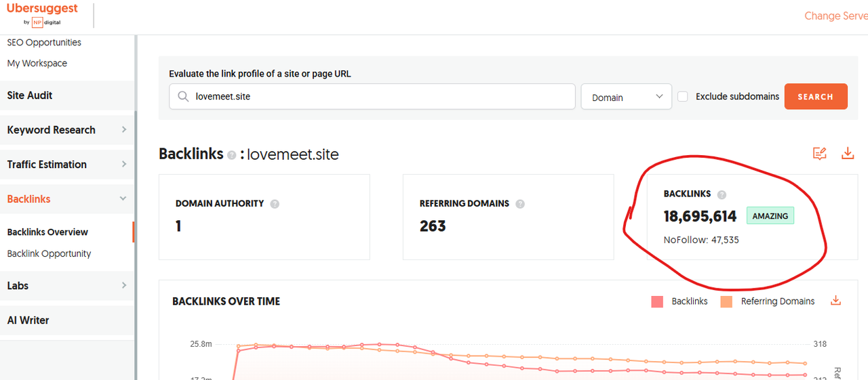Click the Domain Authority value 1

click(x=178, y=226)
